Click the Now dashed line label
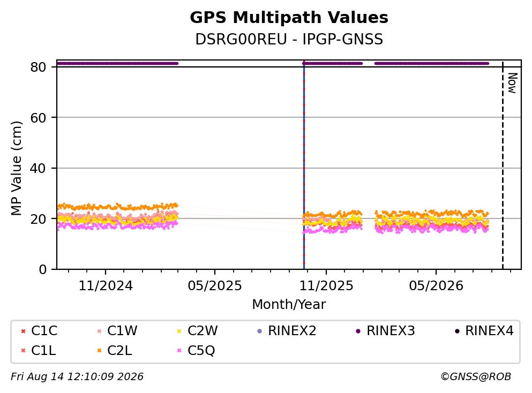Image resolution: width=532 pixels, height=393 pixels. tap(512, 83)
